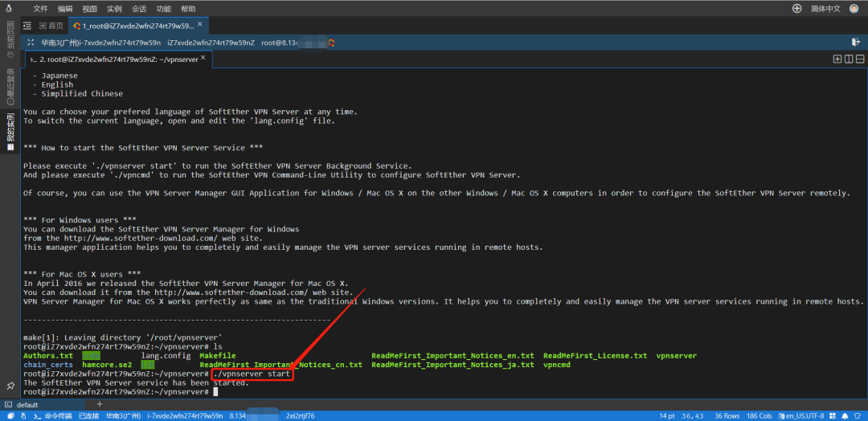868x421 pixels.
Task: Split the terminal horizontally with rows icon
Action: point(860,59)
